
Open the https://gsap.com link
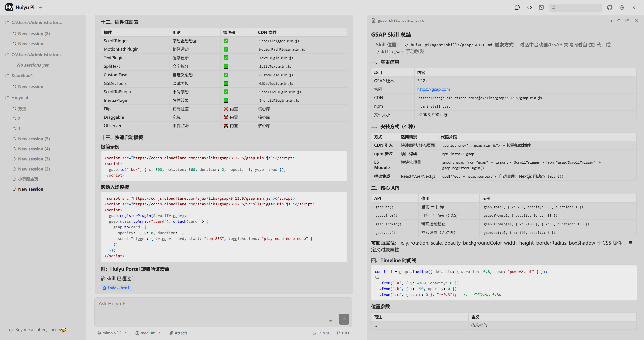pyautogui.click(x=433, y=89)
